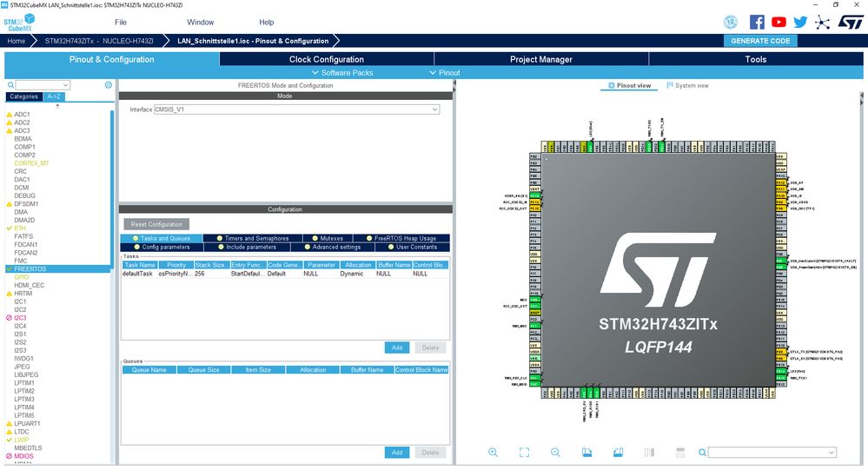Viewport: 868px width, 470px height.
Task: Click the ST community network icon
Action: coord(823,22)
